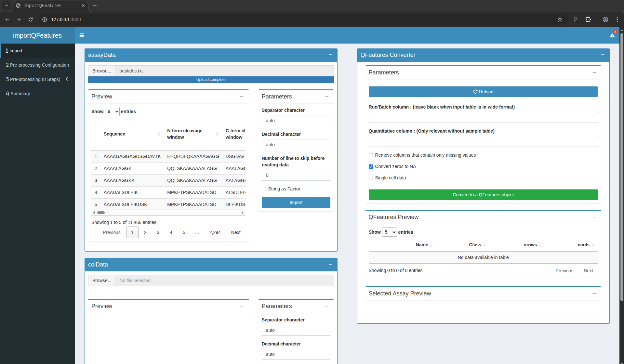The image size is (624, 364).
Task: Browse for a colData file
Action: click(x=101, y=280)
